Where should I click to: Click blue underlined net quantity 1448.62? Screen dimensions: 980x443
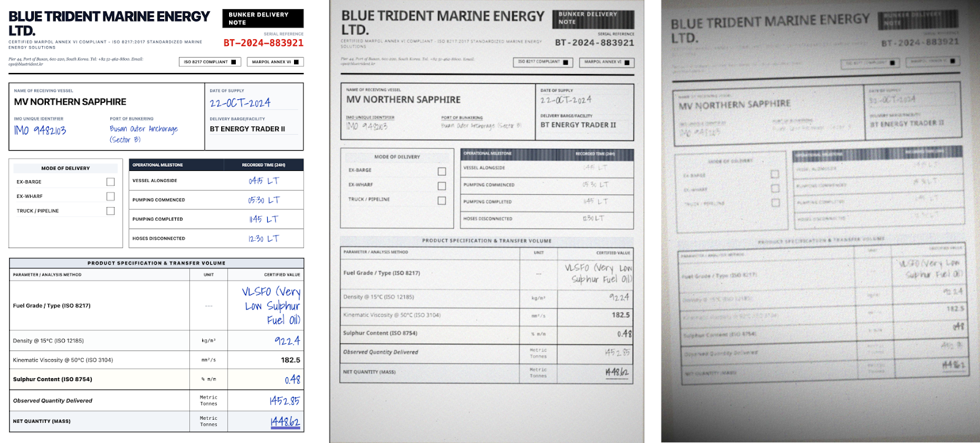[285, 422]
